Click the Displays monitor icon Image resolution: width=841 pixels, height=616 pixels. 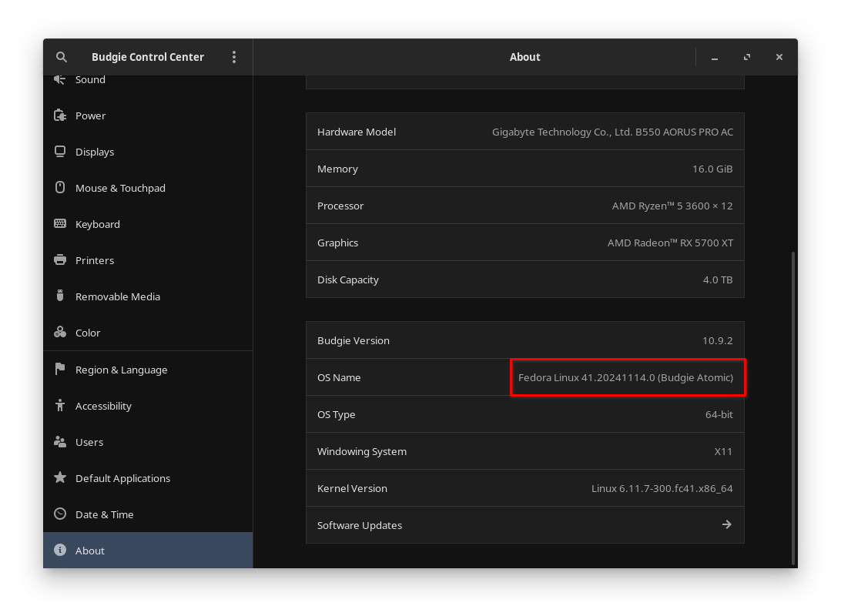[x=60, y=152]
